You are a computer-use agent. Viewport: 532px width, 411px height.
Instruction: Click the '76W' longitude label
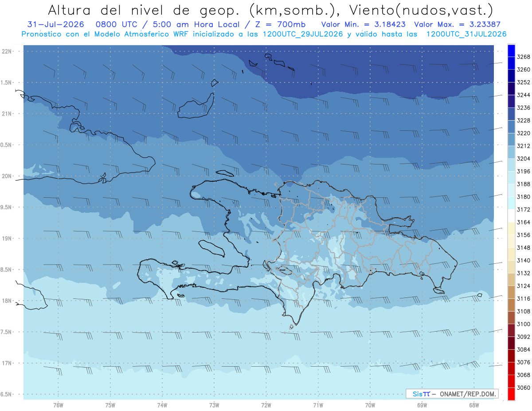(x=58, y=405)
